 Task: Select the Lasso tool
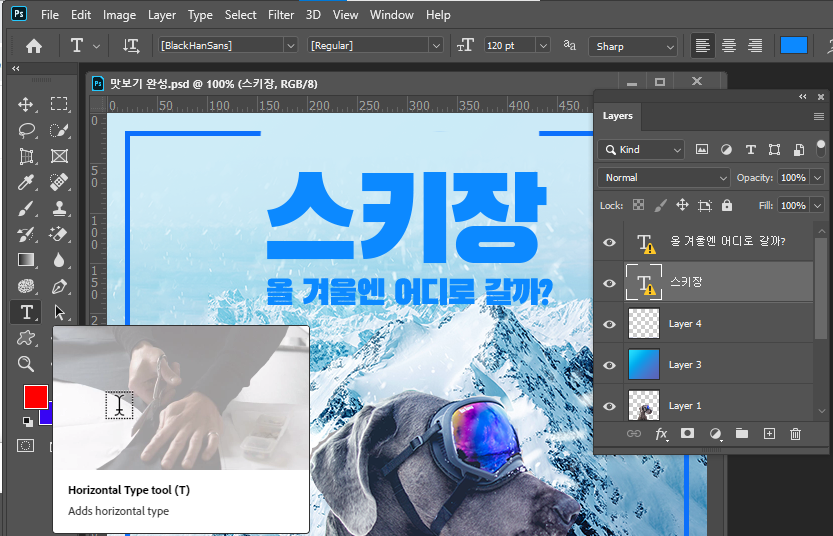26,130
